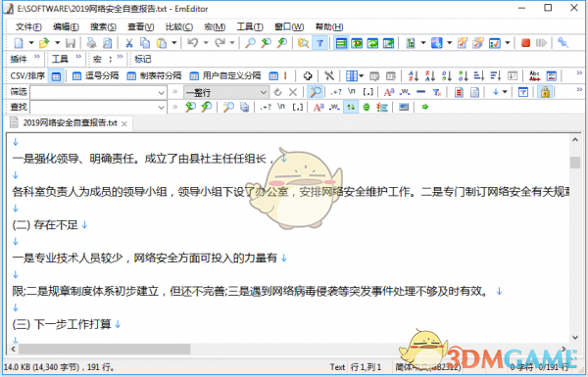Create a new file with the New icon

pyautogui.click(x=19, y=43)
